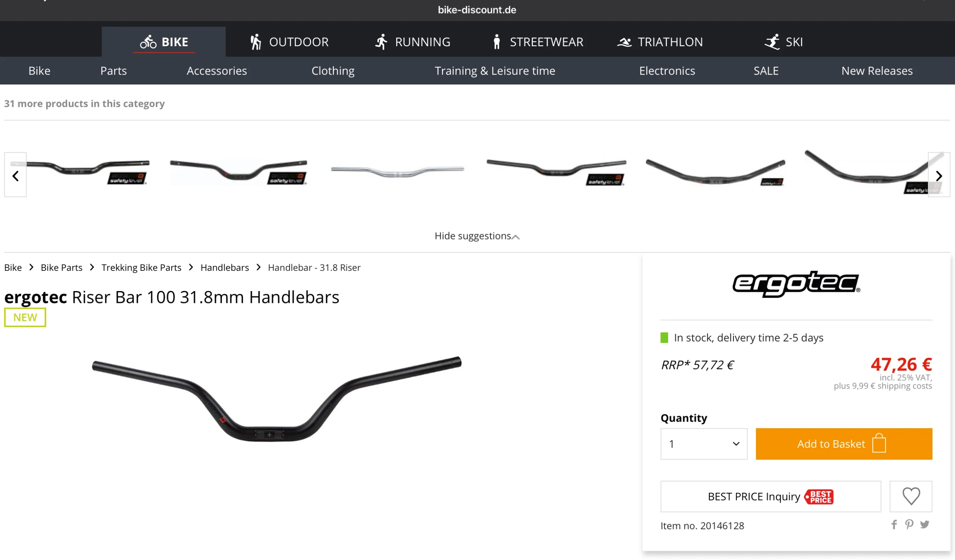955x560 pixels.
Task: Open the SALE menu item
Action: [766, 71]
